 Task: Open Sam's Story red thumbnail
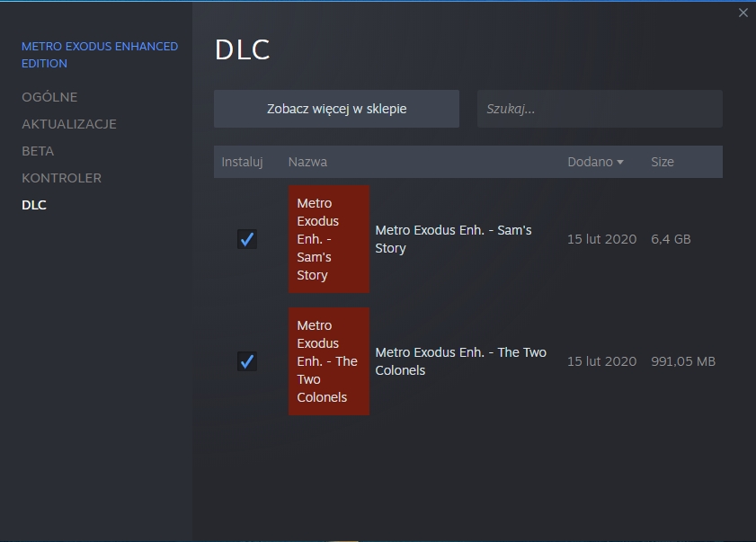[x=329, y=239]
